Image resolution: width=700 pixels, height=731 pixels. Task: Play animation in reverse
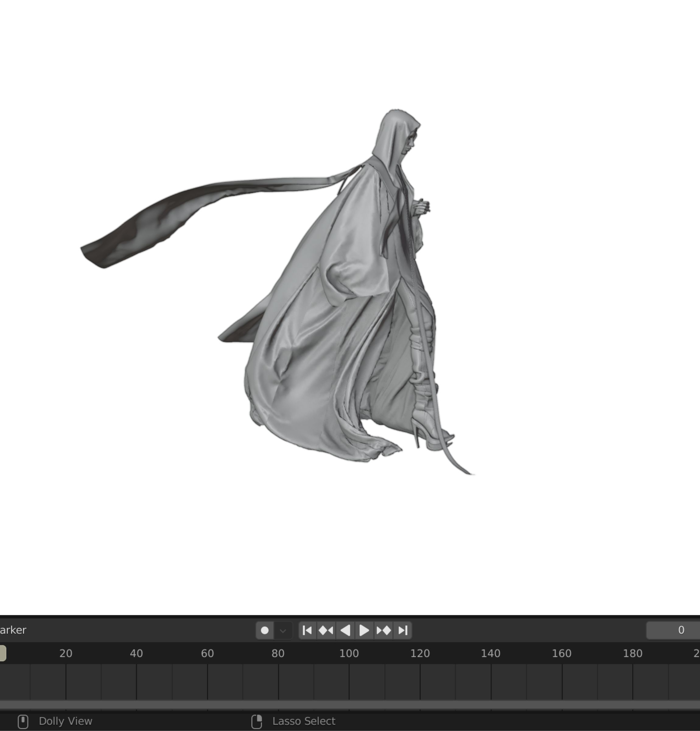345,630
